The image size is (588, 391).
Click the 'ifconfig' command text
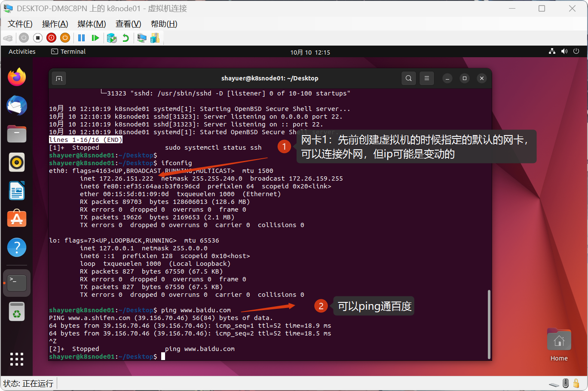click(177, 163)
